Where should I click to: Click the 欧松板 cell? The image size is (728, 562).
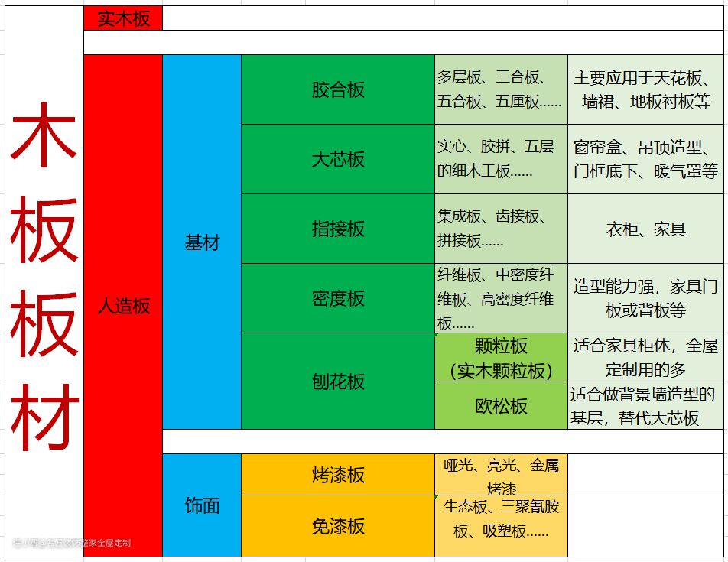[x=501, y=406]
